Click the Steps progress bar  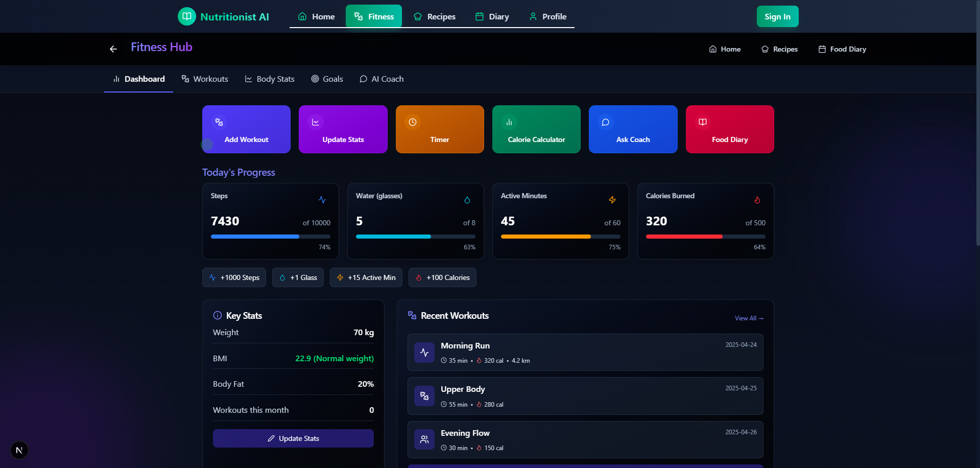tap(271, 237)
